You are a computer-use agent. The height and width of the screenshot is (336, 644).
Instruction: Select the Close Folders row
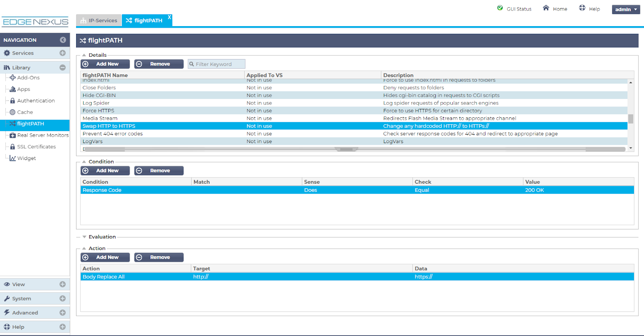(x=354, y=88)
